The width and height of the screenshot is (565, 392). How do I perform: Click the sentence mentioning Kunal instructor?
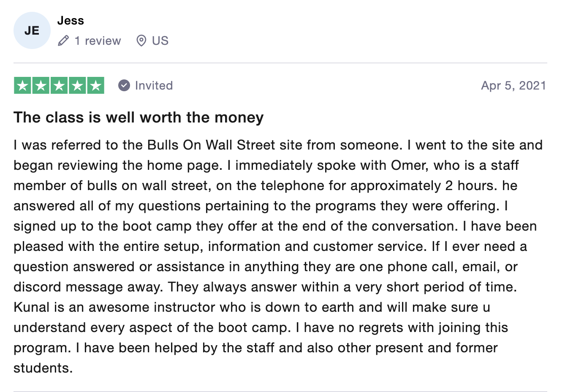(252, 317)
